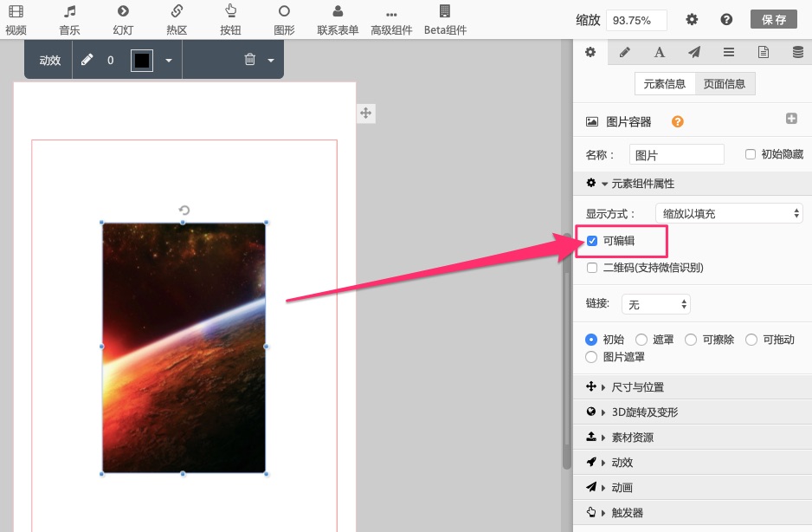Open the 链接 dropdown set to 无
The width and height of the screenshot is (812, 532).
[655, 304]
